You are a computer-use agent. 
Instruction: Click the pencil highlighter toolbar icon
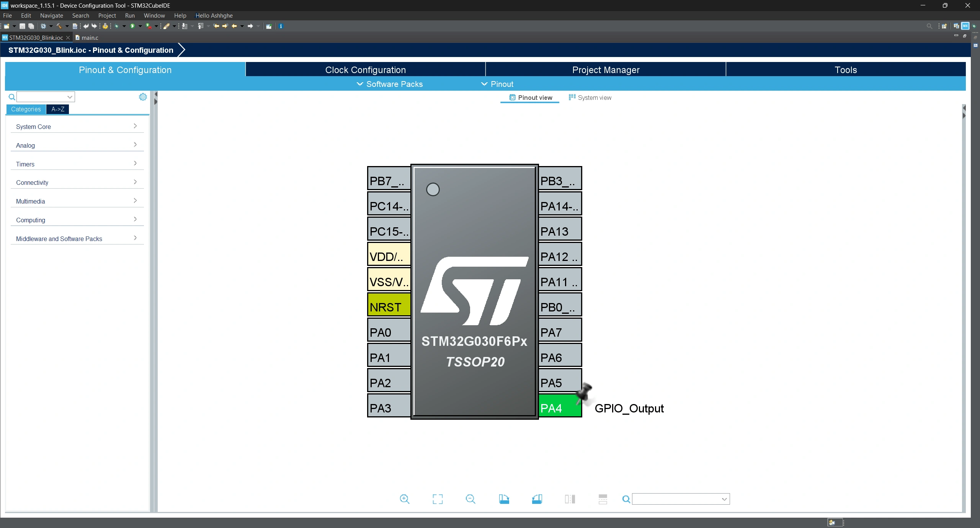166,26
